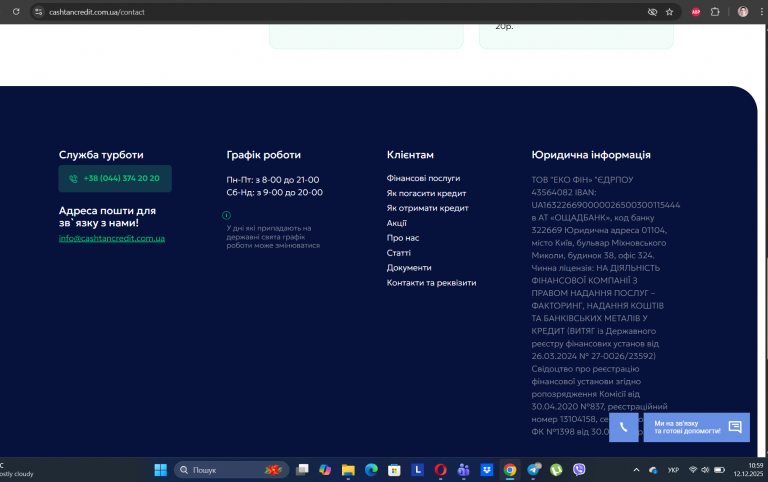The width and height of the screenshot is (768, 482).
Task: Open the ABP adblock extension icon
Action: pyautogui.click(x=696, y=12)
